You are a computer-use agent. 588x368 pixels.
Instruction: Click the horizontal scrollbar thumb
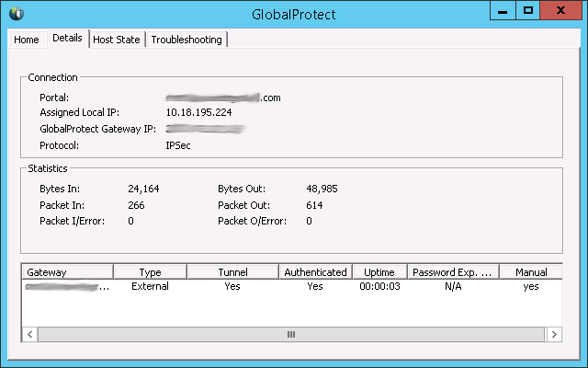pyautogui.click(x=291, y=334)
